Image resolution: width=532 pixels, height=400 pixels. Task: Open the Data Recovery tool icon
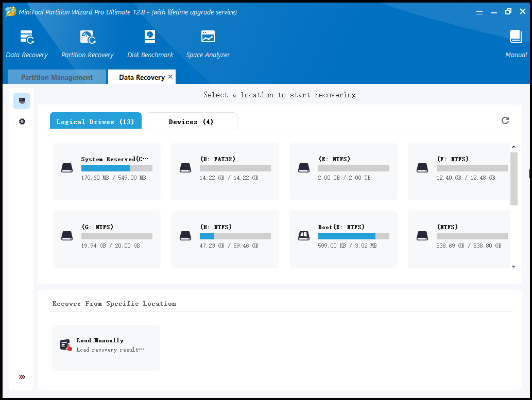[27, 37]
